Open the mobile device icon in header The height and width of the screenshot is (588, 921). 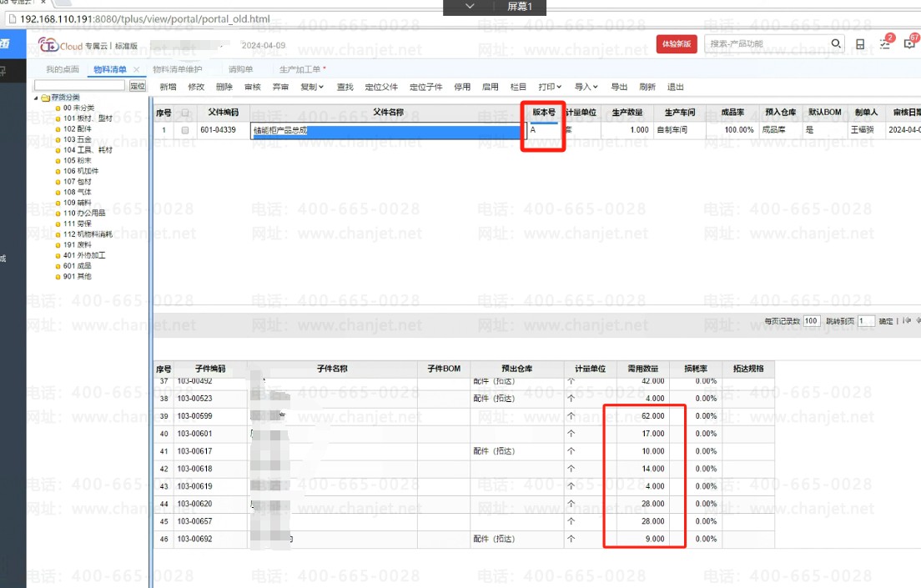pos(860,44)
